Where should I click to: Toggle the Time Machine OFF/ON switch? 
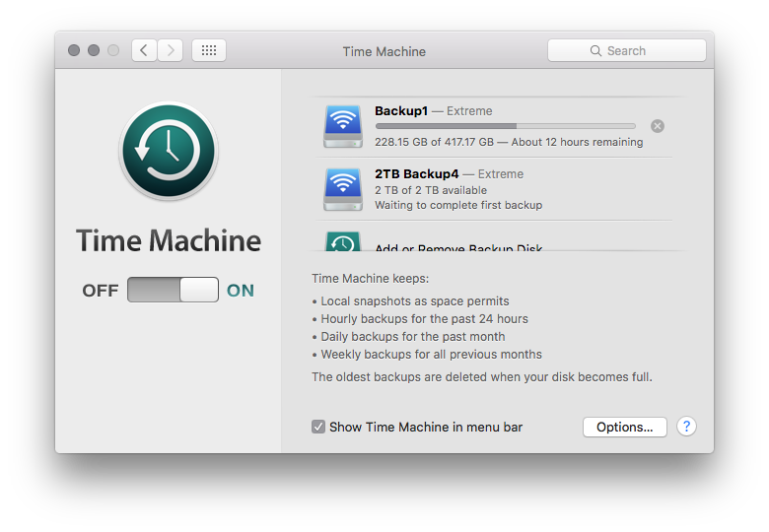[x=173, y=290]
